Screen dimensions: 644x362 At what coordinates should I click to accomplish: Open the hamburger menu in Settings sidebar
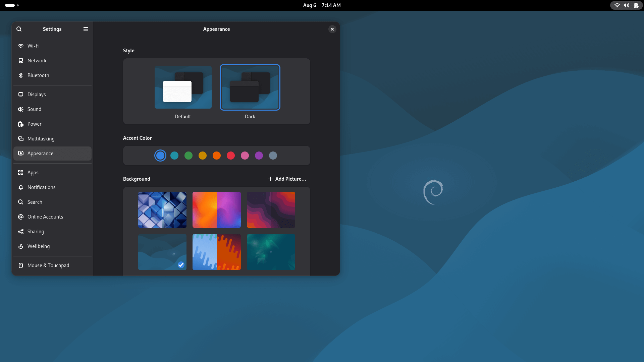86,29
